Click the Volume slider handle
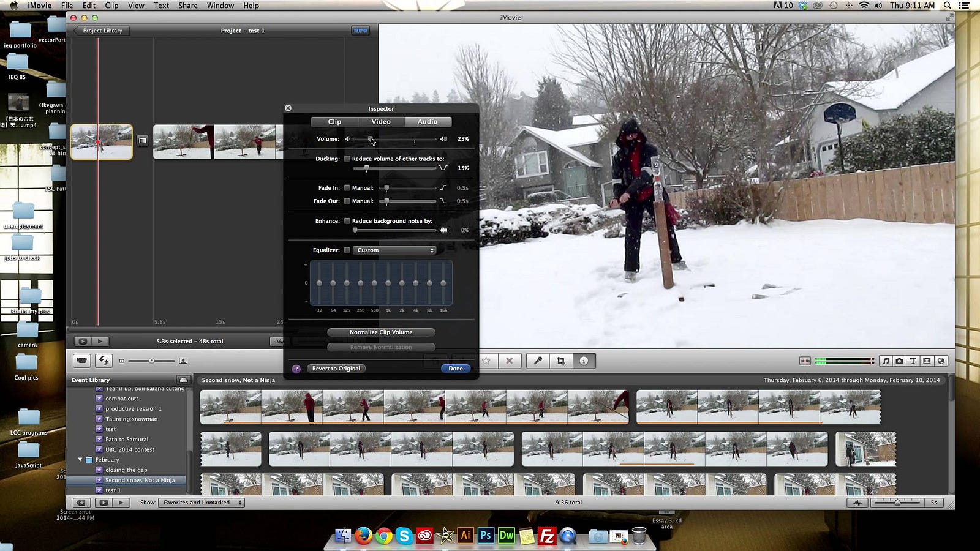The height and width of the screenshot is (551, 980). (370, 139)
